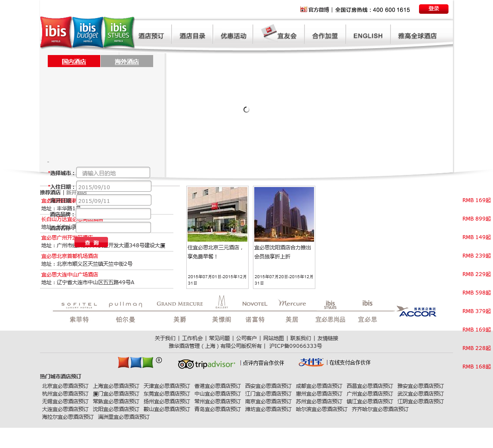Open the official Weibo icon link
The width and height of the screenshot is (493, 448).
[x=303, y=9]
